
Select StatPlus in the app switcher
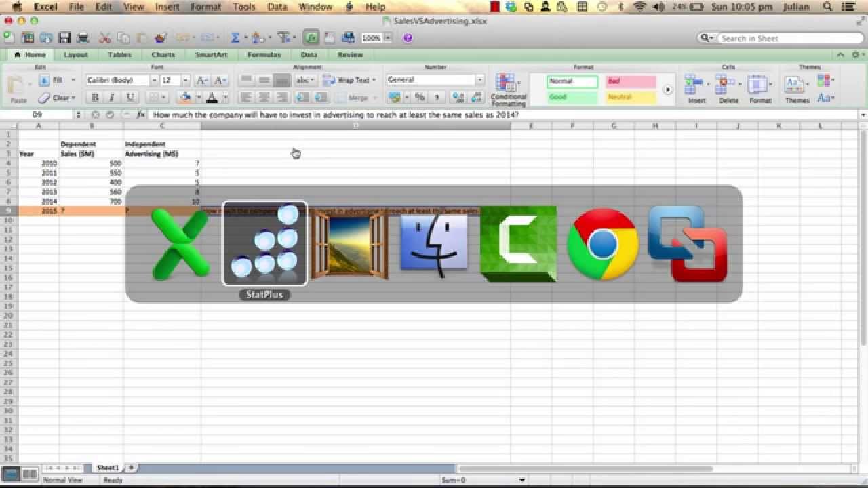[x=264, y=244]
